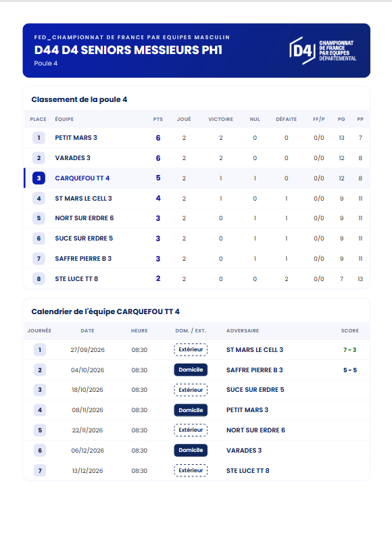Click STE LUCE TT 8 points value 2
This screenshot has height=554, width=392.
coord(158,279)
